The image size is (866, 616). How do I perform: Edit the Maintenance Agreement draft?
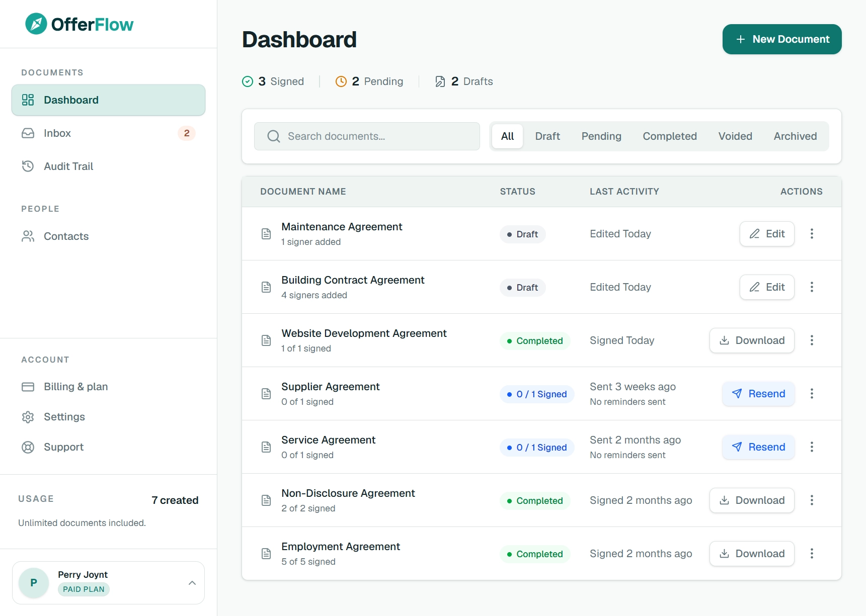(x=767, y=234)
